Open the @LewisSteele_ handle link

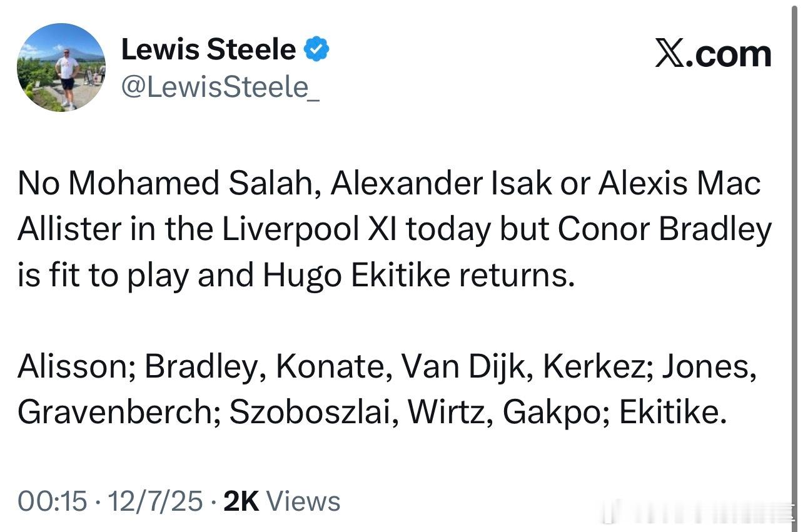pos(220,87)
